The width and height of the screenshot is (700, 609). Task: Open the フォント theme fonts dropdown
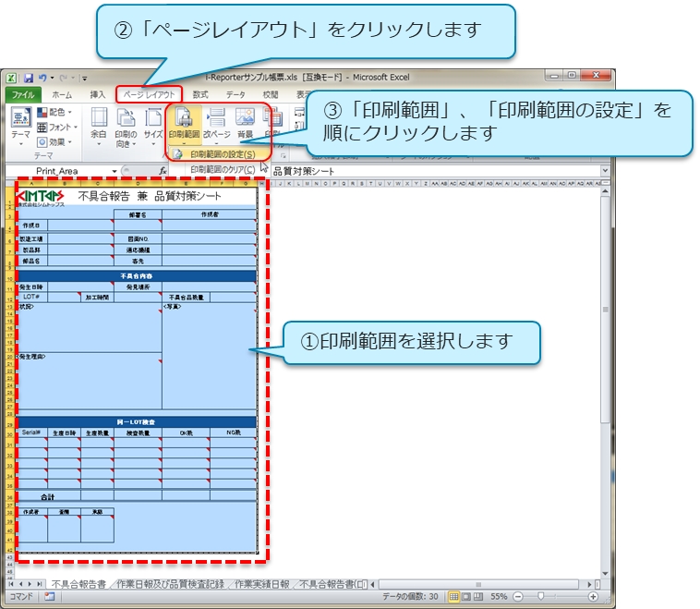point(57,128)
